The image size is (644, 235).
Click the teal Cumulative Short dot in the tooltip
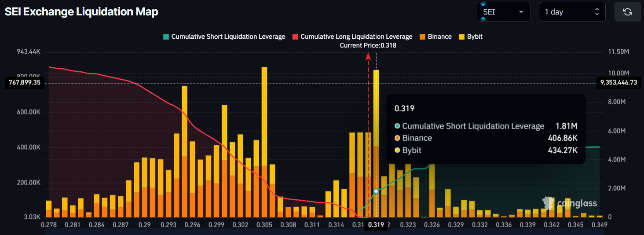(397, 126)
